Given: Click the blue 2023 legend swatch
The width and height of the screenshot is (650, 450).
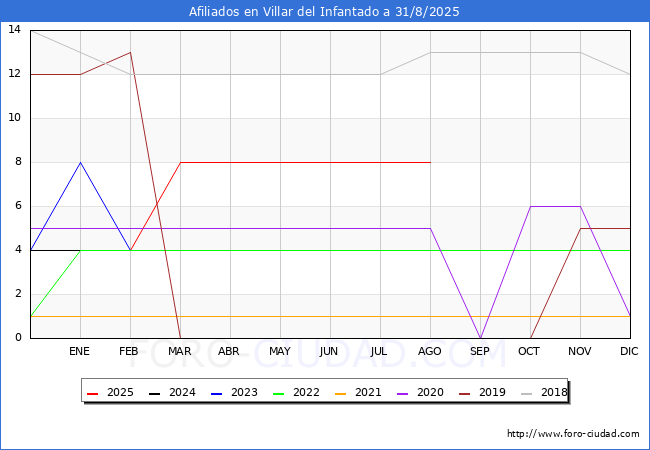Looking at the screenshot, I should click(x=216, y=393).
